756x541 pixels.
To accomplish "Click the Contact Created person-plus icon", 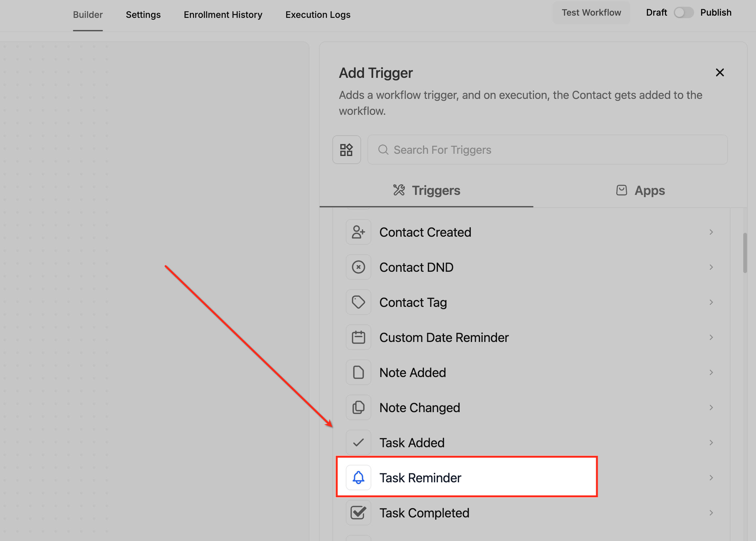I will pos(358,232).
